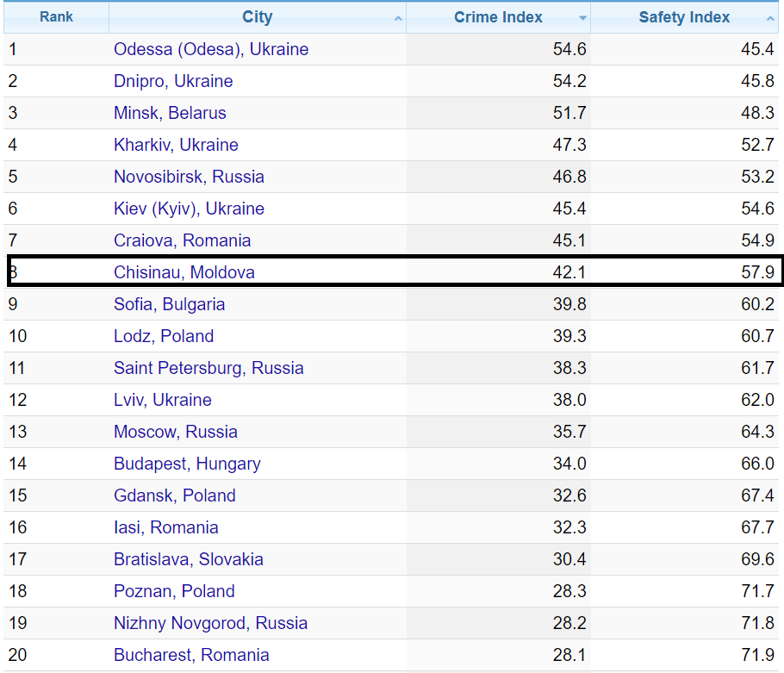The height and width of the screenshot is (673, 784).
Task: Open Lodz, Poland city page
Action: click(164, 336)
